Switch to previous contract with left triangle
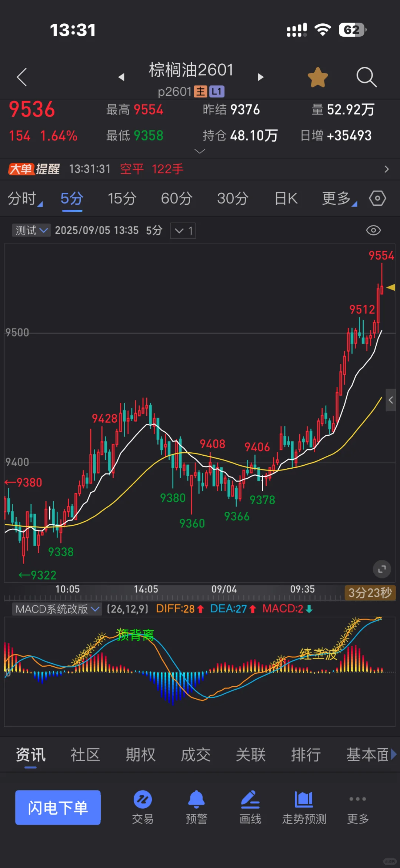This screenshot has width=400, height=868. click(121, 77)
